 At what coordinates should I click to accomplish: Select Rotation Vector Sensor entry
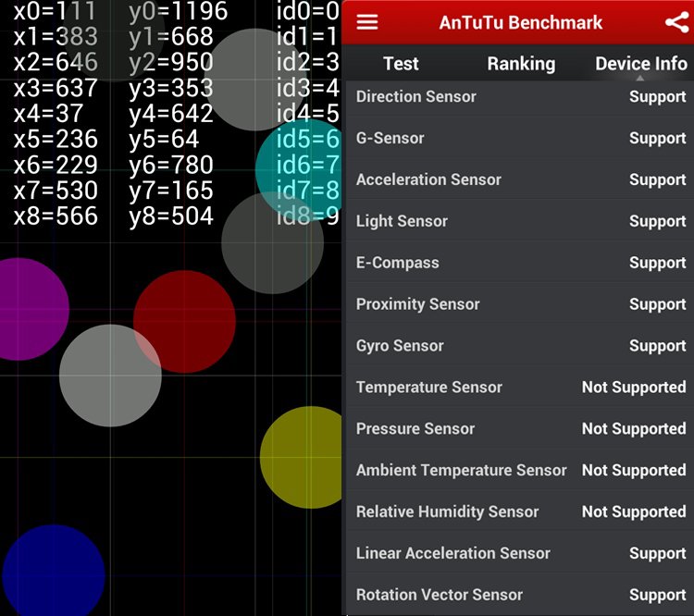(520, 595)
